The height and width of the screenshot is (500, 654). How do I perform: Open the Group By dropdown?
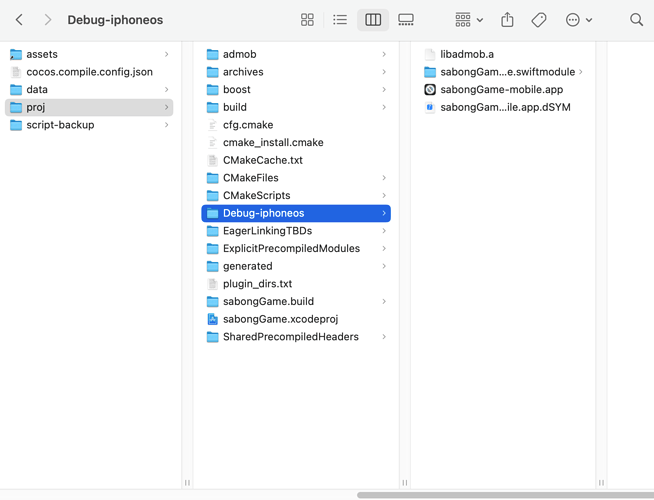point(468,20)
